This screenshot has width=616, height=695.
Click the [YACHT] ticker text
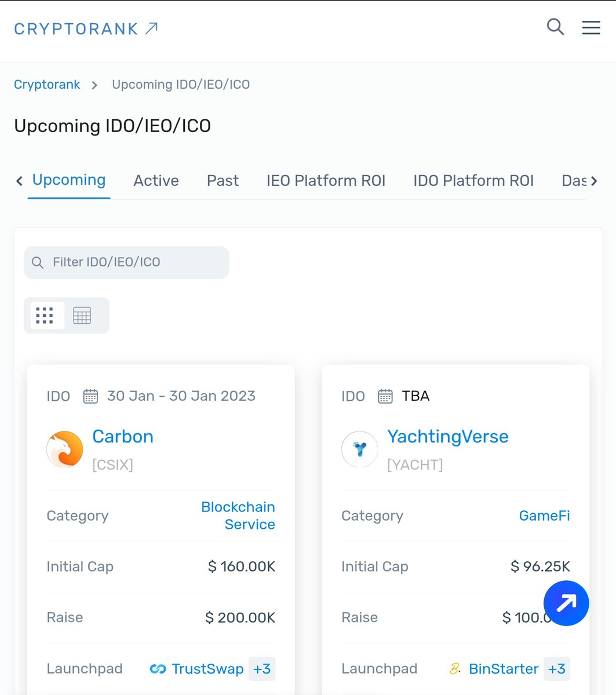[x=415, y=464]
